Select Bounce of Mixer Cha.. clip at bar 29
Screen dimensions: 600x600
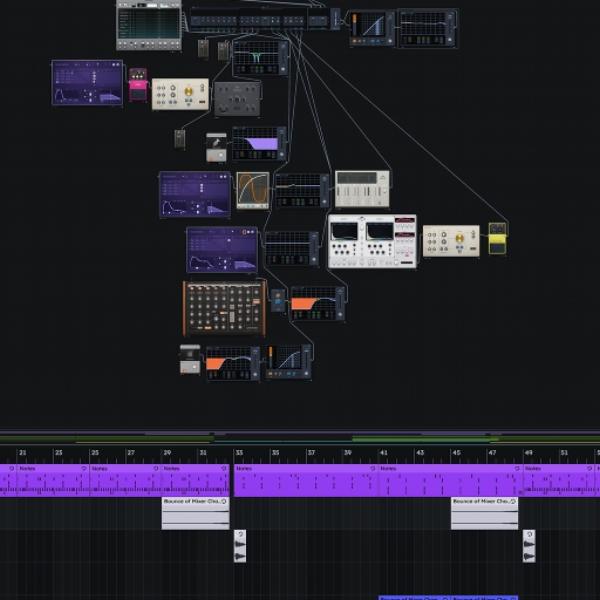pos(196,513)
